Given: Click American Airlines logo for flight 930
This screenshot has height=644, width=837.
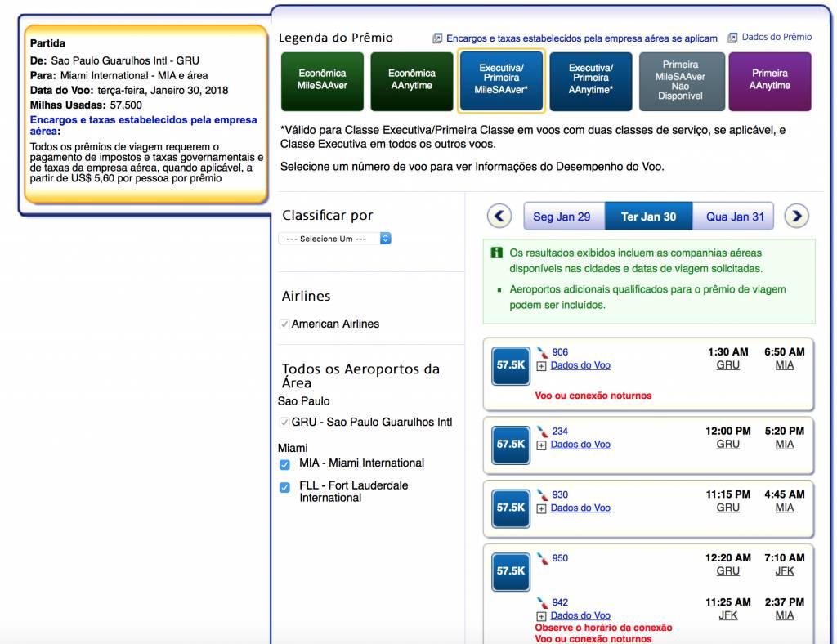Looking at the screenshot, I should tap(543, 494).
